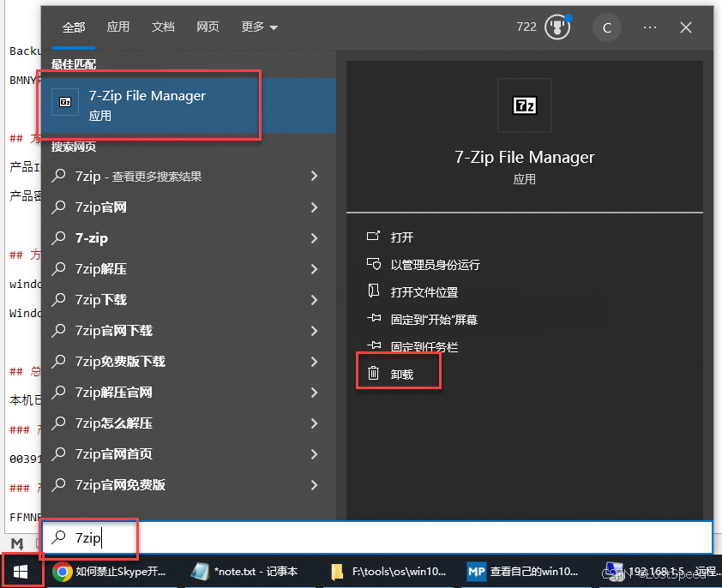Viewport: 722px width, 588px height.
Task: Select 卸载 to uninstall
Action: click(401, 375)
